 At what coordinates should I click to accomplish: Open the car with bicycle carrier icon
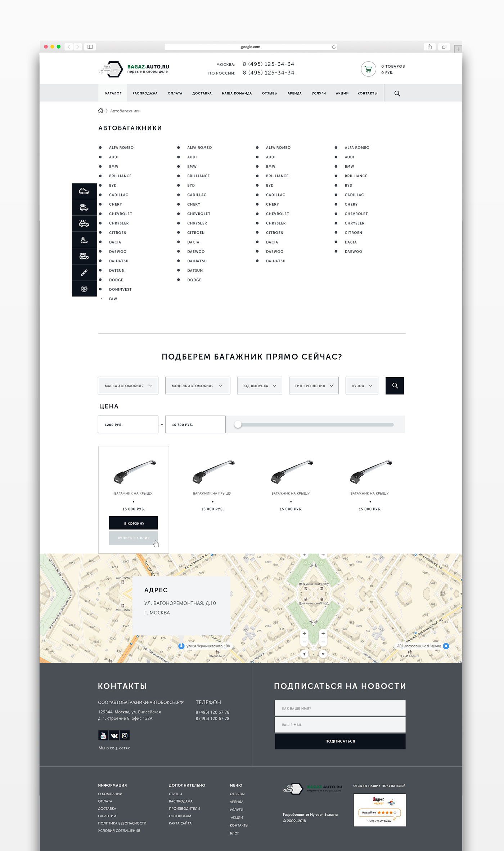(84, 240)
